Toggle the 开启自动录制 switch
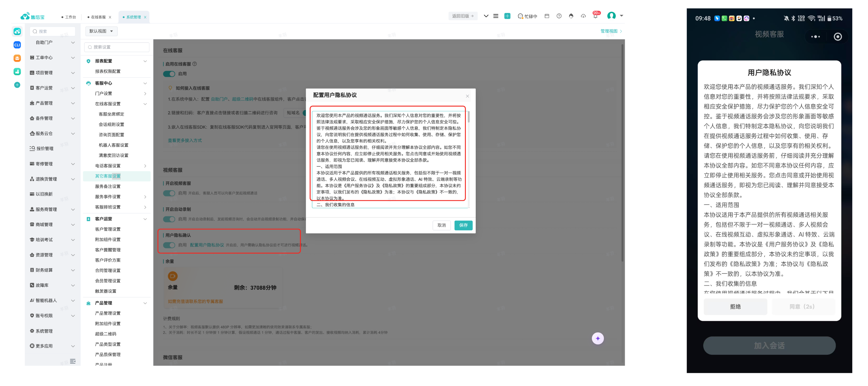This screenshot has width=868, height=386. (169, 219)
